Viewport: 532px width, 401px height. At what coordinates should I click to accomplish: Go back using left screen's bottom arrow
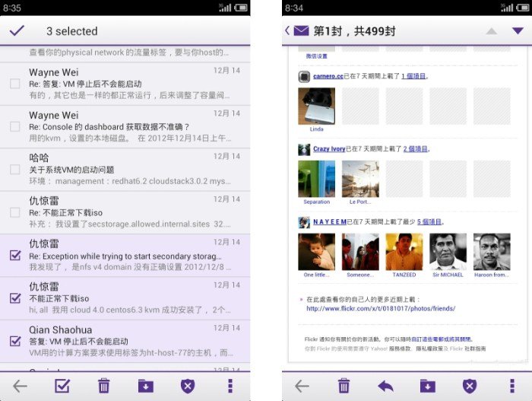[x=20, y=386]
